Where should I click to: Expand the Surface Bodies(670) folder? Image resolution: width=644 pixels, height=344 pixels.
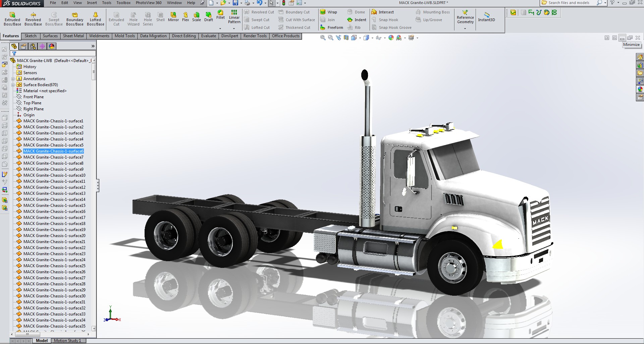coord(13,85)
